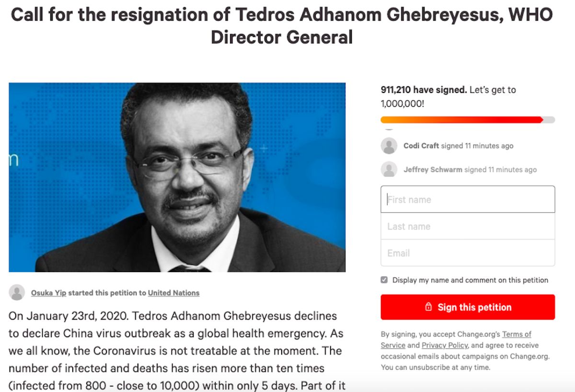Open the United Nations link
This screenshot has height=392, width=575.
pyautogui.click(x=173, y=293)
